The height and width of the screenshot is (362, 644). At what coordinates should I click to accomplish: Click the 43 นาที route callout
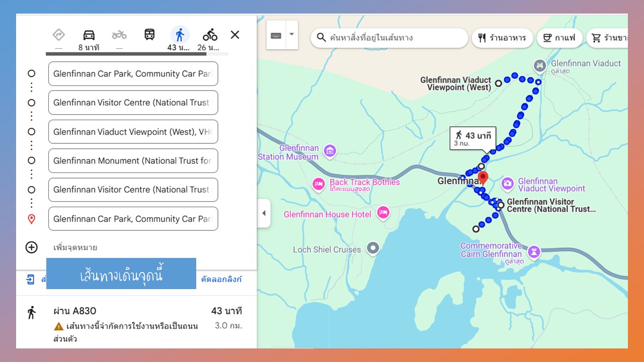pyautogui.click(x=473, y=139)
